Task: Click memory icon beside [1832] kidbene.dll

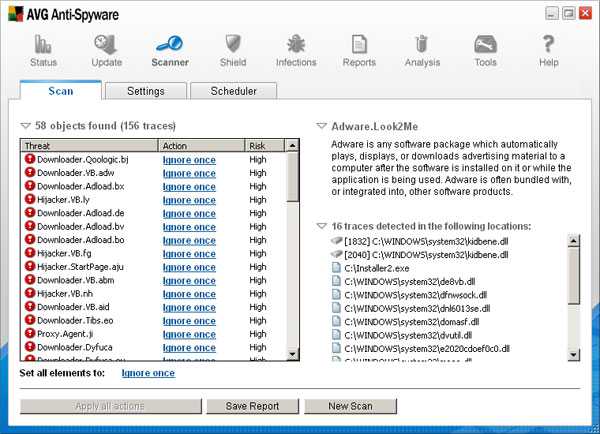Action: coord(336,241)
